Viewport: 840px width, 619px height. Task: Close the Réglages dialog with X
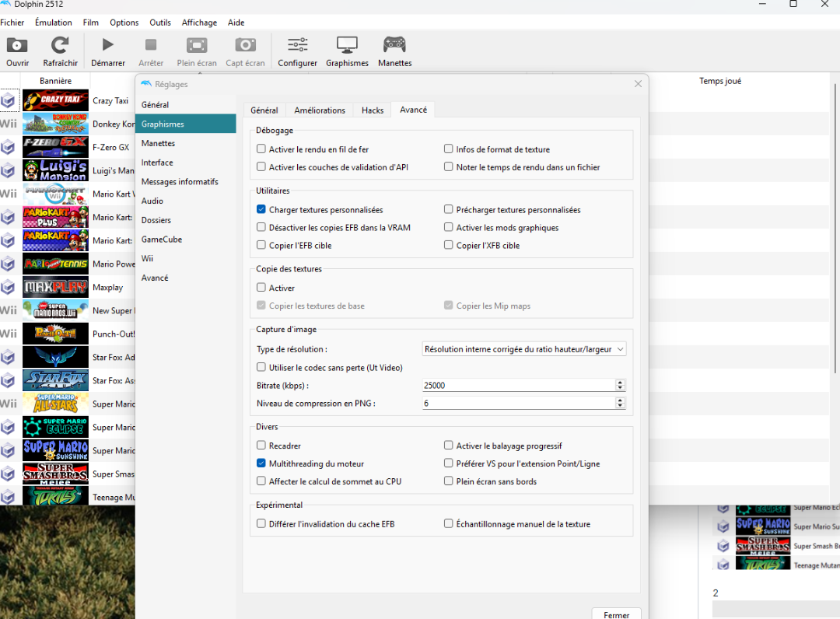click(638, 84)
